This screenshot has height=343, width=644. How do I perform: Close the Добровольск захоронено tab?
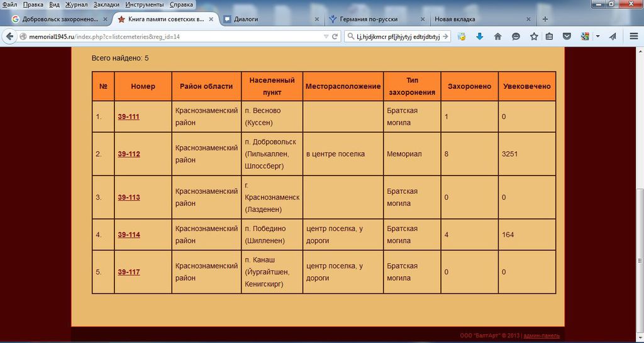tap(106, 20)
